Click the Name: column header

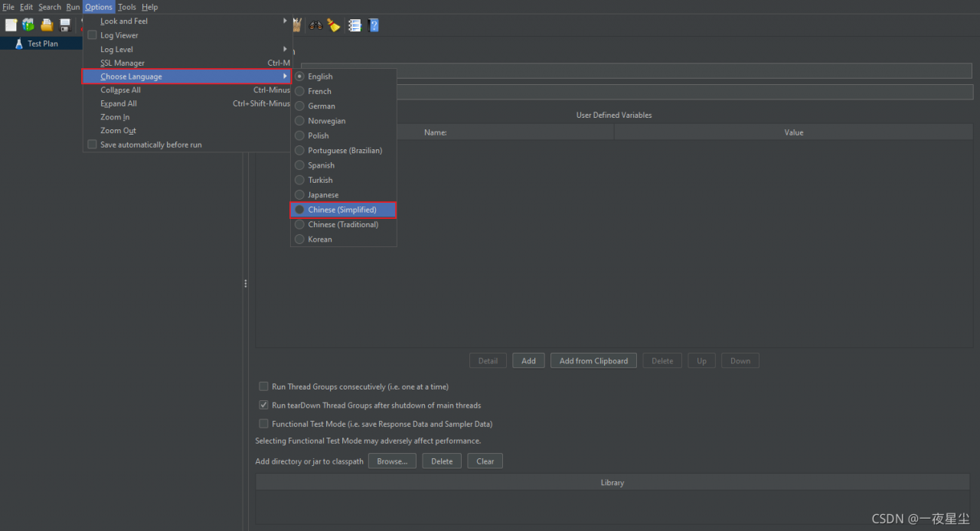[436, 132]
